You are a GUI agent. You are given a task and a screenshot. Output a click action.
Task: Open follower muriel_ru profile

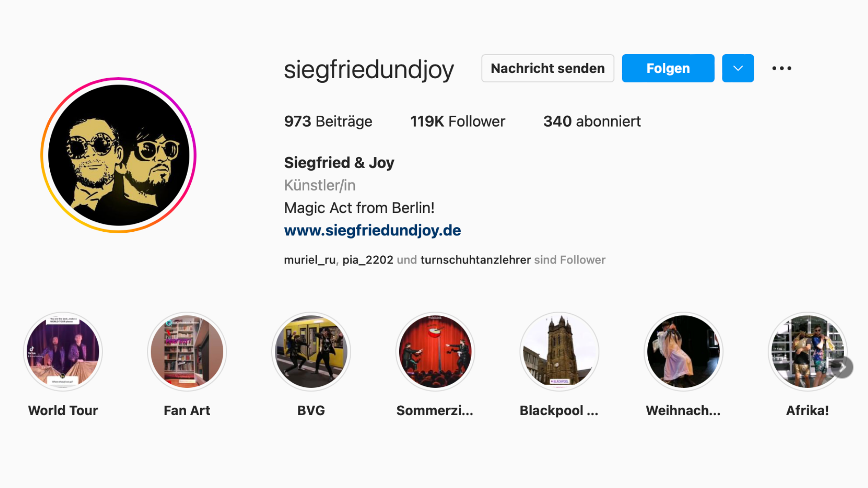click(x=310, y=260)
